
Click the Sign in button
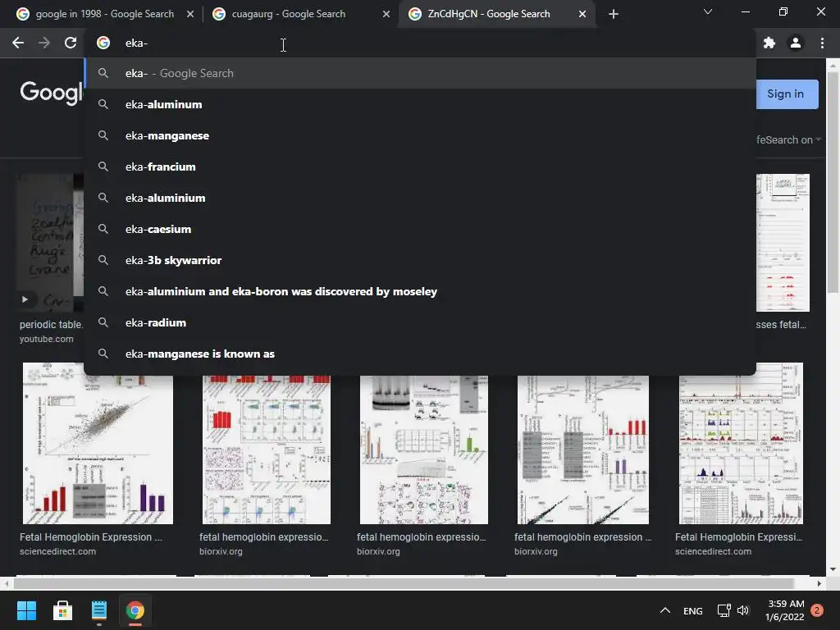pos(785,94)
